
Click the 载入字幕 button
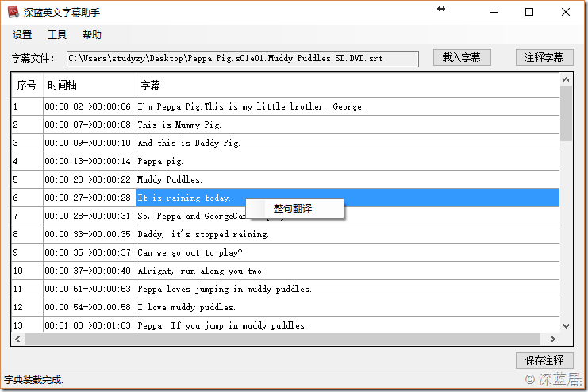pos(462,58)
